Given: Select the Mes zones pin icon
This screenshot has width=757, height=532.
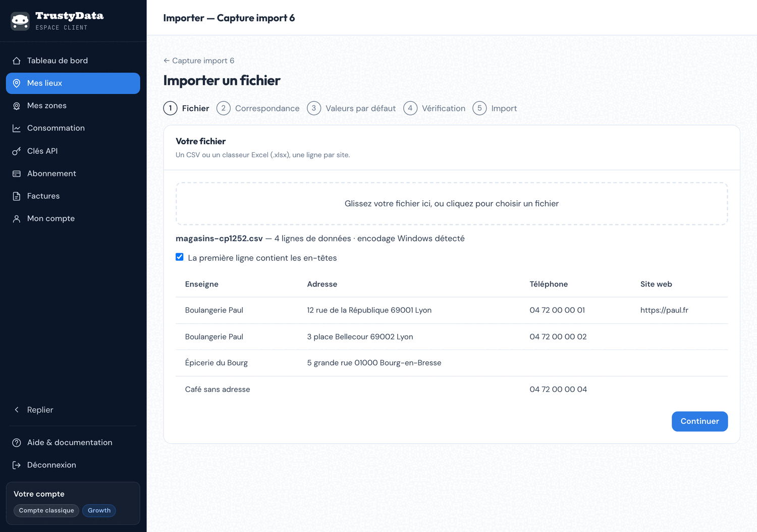Looking at the screenshot, I should (x=17, y=106).
